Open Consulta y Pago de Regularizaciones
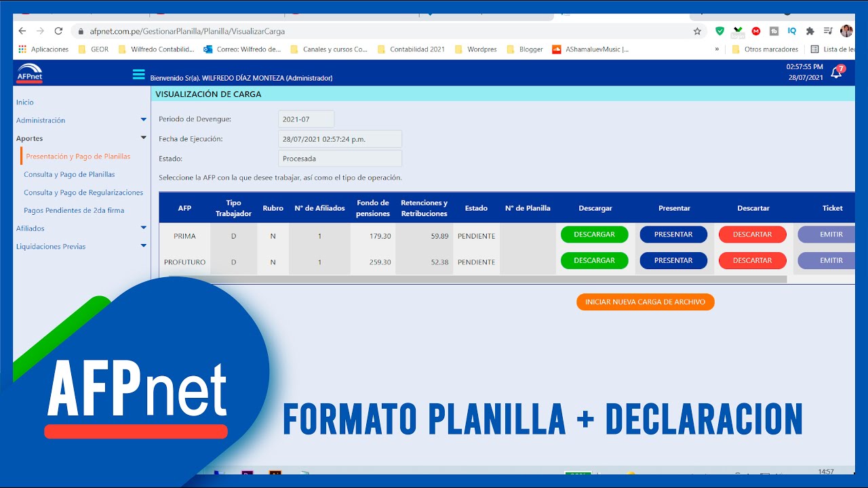The height and width of the screenshot is (488, 868). [83, 192]
